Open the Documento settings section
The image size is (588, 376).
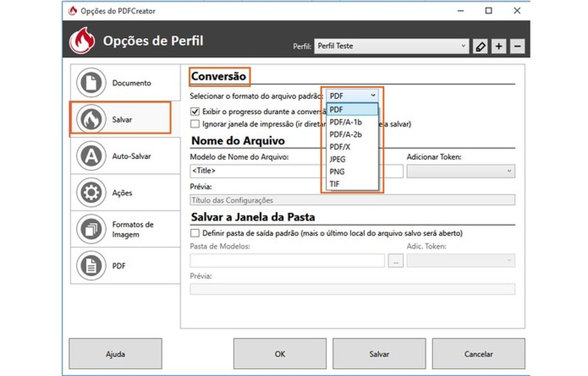(91, 82)
